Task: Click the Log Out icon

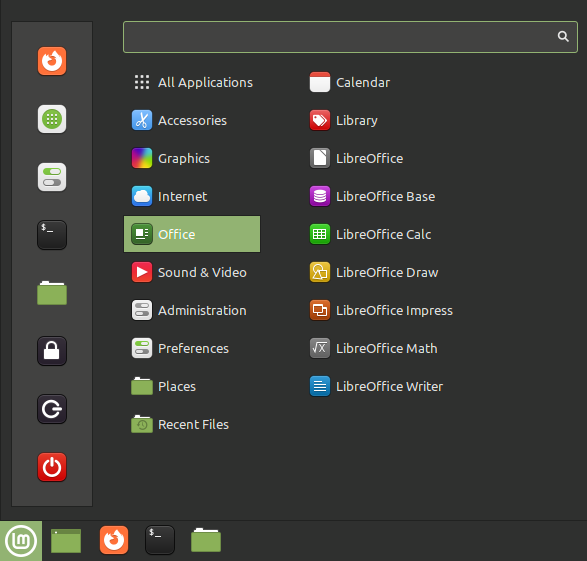Action: [52, 409]
